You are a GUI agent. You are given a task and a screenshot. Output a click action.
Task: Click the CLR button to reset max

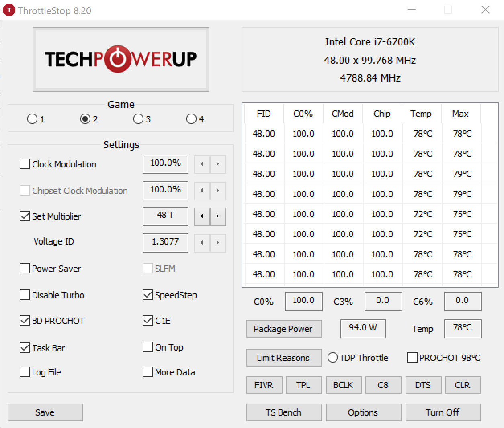[x=463, y=385]
